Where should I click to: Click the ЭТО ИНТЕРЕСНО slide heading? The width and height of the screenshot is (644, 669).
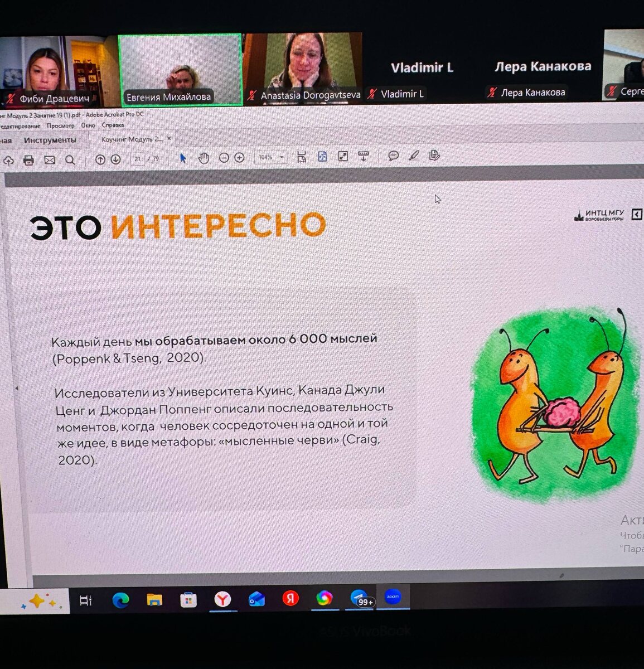pos(178,226)
